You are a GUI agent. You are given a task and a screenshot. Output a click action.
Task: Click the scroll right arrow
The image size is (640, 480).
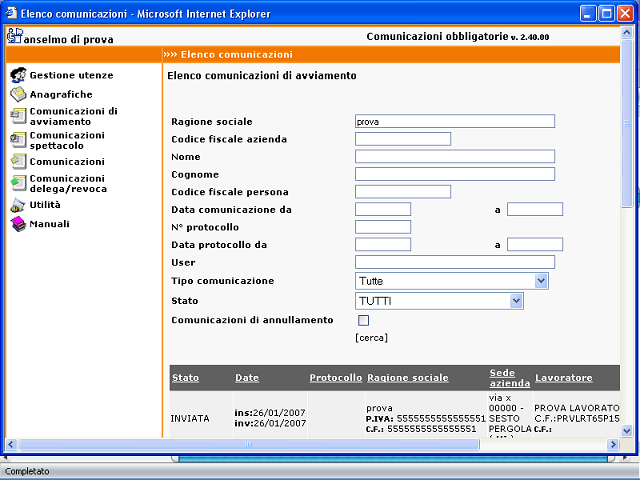(x=613, y=444)
